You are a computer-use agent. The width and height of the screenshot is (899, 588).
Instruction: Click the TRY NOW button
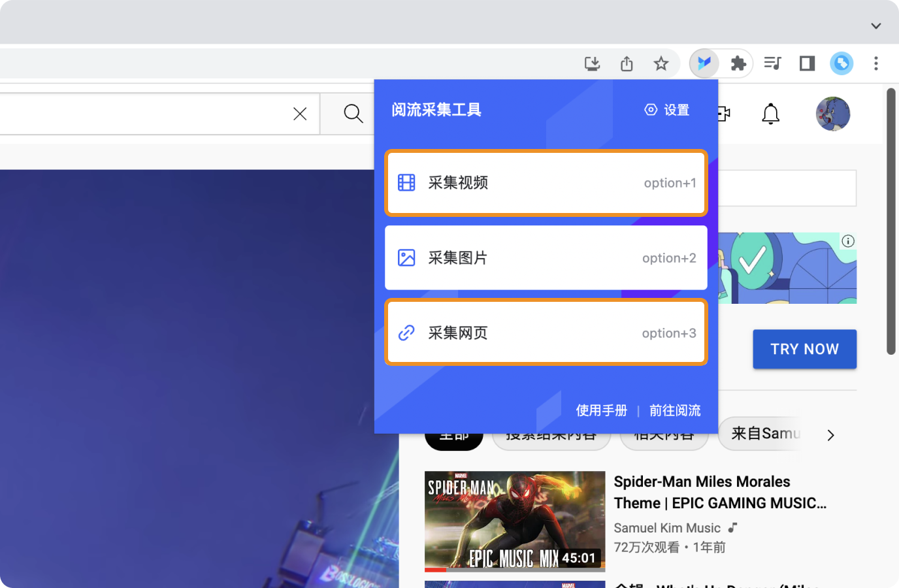pos(804,349)
